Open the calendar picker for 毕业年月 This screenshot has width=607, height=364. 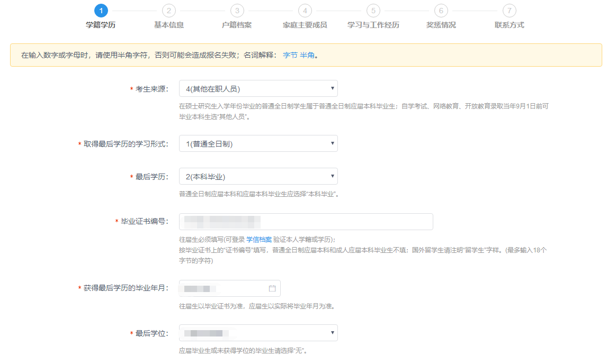[272, 288]
